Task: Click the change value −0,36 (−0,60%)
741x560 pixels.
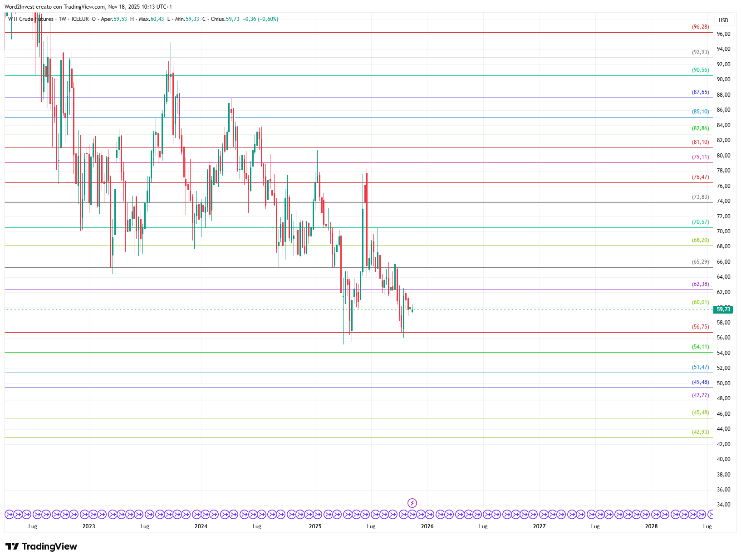Action: [260, 19]
